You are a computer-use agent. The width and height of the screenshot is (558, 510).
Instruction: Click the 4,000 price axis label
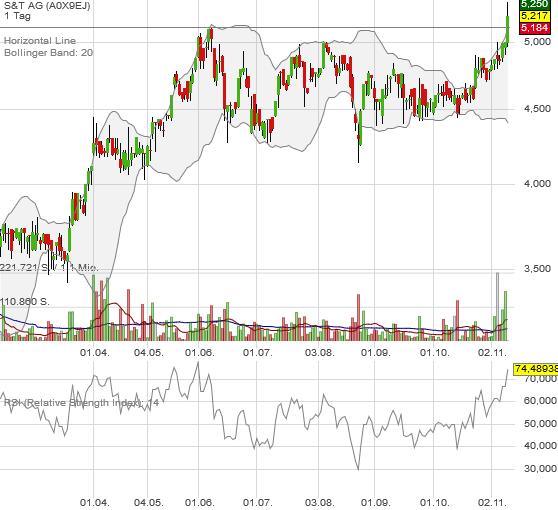[x=537, y=184]
